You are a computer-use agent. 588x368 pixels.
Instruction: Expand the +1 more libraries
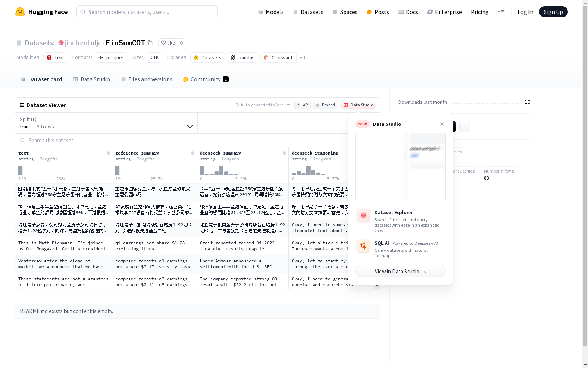tap(302, 57)
